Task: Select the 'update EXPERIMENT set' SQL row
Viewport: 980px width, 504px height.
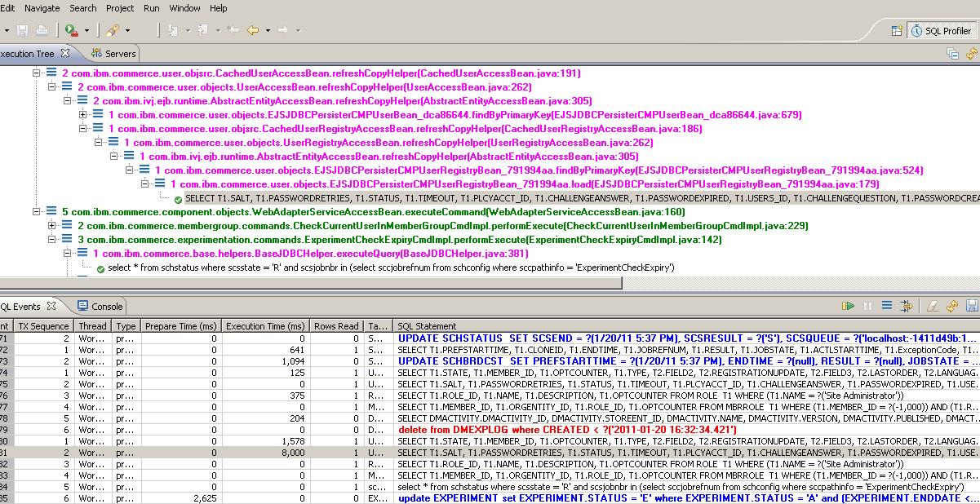Action: [x=490, y=497]
